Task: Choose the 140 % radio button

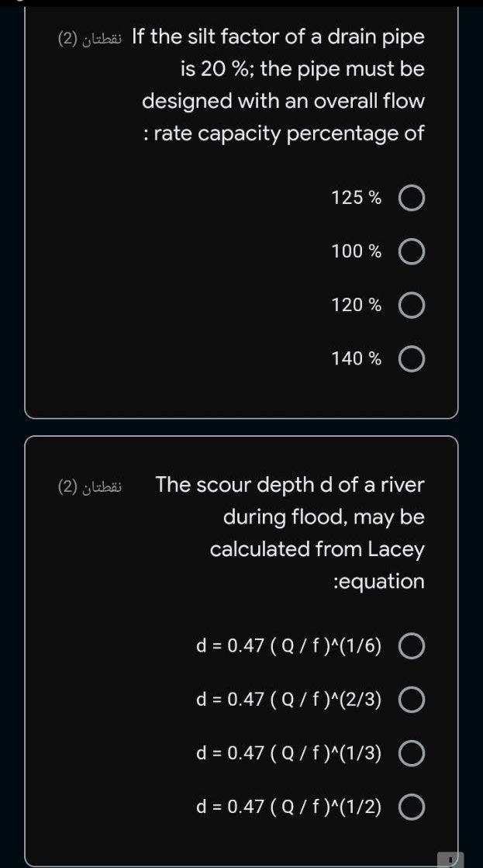Action: tap(412, 358)
